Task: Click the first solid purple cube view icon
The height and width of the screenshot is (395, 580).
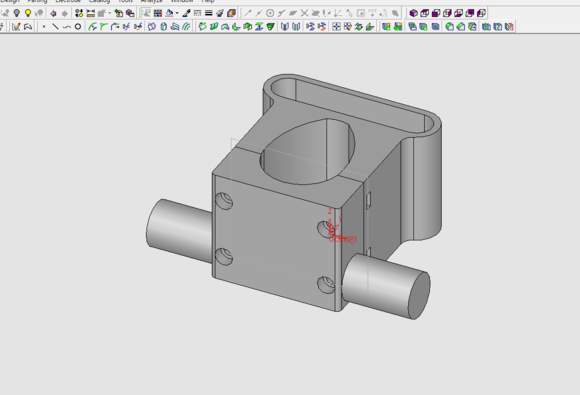Action: coord(414,13)
